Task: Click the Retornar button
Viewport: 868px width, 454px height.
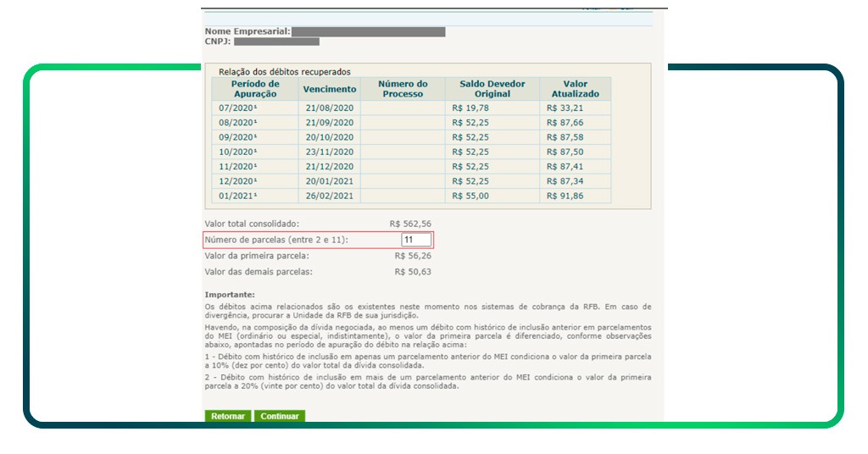Action: click(228, 416)
